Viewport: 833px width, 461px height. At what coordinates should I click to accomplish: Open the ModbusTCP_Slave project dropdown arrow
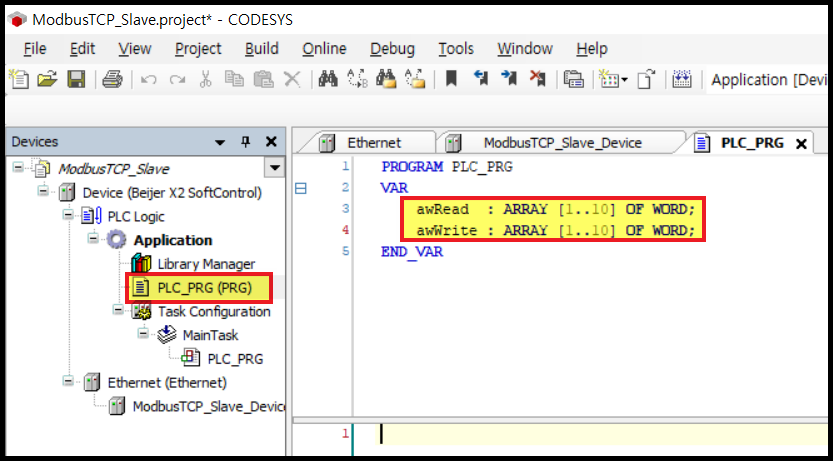[274, 168]
